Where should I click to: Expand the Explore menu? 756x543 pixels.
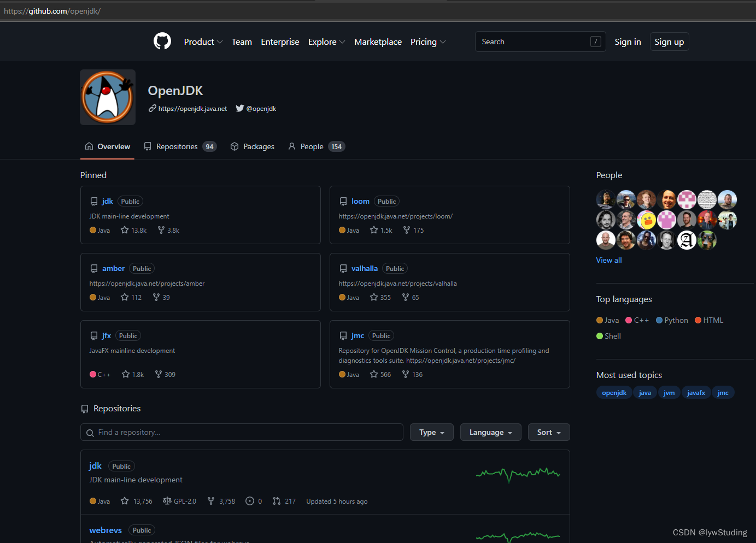(327, 42)
